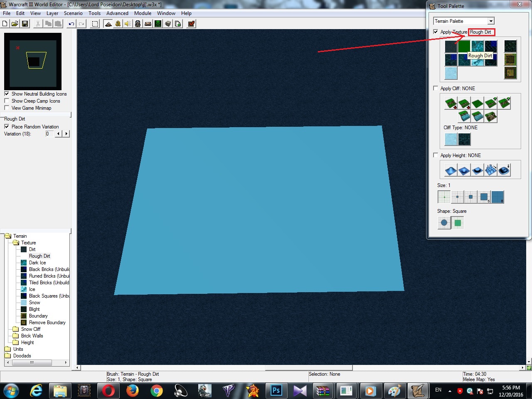Undo the last action

pos(71,24)
